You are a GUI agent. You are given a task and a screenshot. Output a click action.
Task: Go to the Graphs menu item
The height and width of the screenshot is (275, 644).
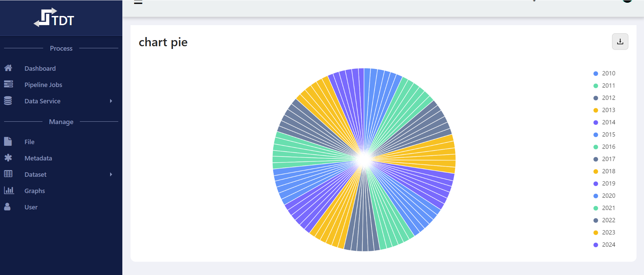[35, 191]
